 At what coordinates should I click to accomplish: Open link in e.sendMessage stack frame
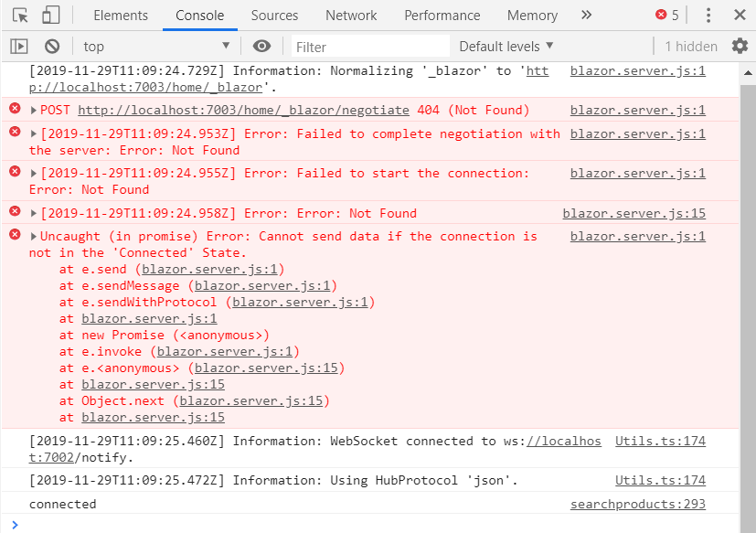click(x=262, y=285)
